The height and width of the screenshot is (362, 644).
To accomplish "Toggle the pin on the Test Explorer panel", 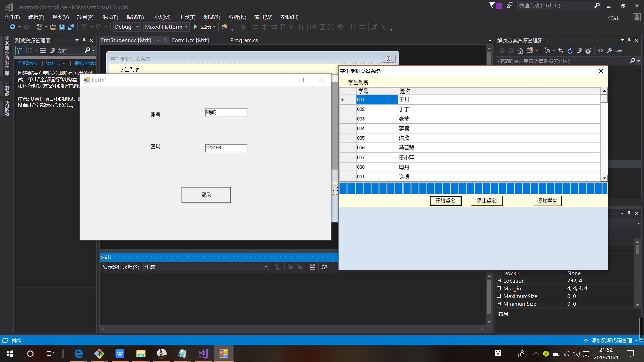I will (84, 40).
